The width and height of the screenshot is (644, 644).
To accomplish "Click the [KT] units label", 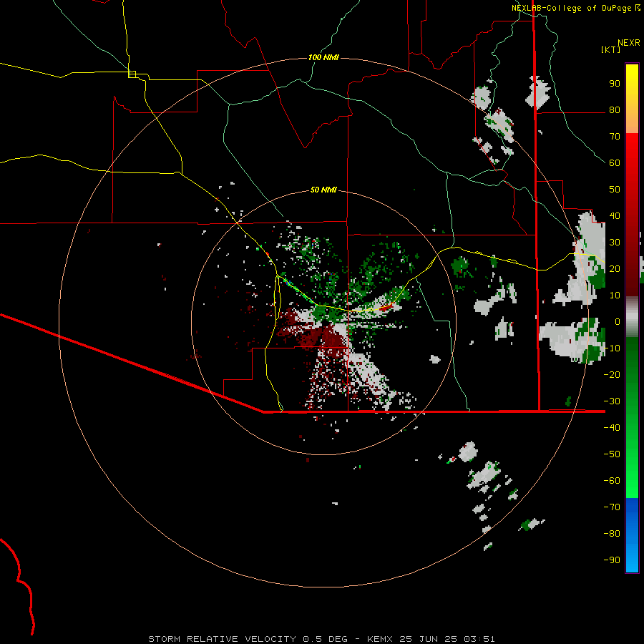I will click(x=610, y=49).
